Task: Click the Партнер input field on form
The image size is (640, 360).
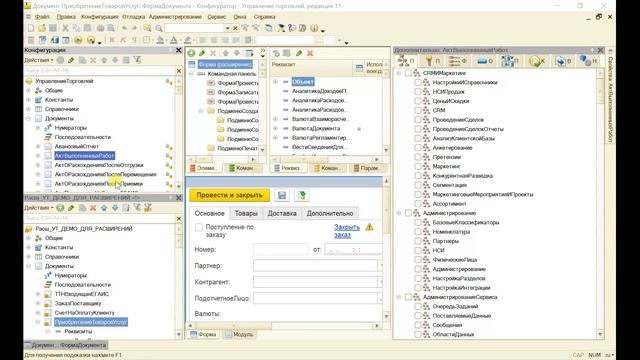Action: click(315, 266)
